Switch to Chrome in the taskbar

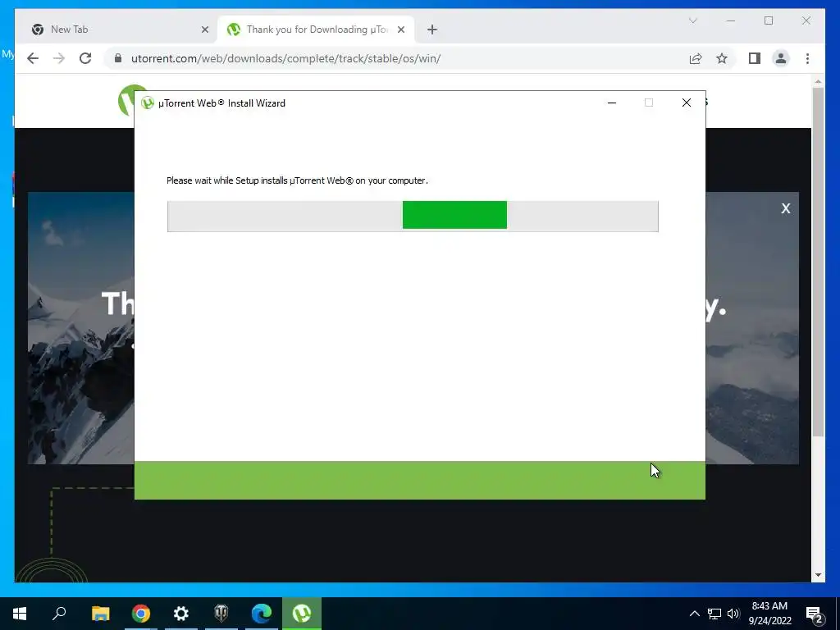coord(141,614)
